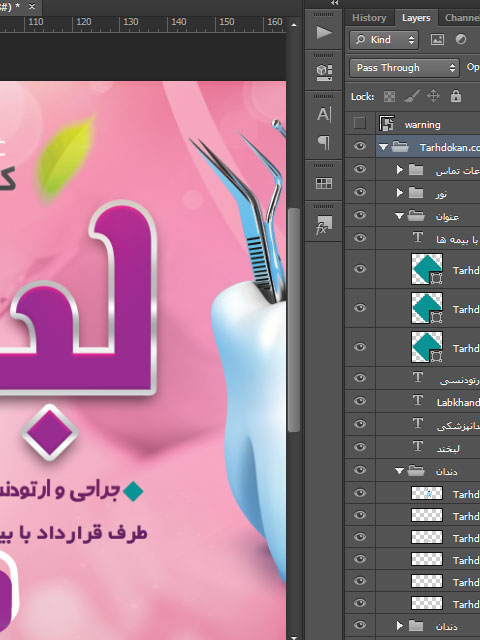480x640 pixels.
Task: Hide the با بیمه ها text layer
Action: click(x=360, y=238)
